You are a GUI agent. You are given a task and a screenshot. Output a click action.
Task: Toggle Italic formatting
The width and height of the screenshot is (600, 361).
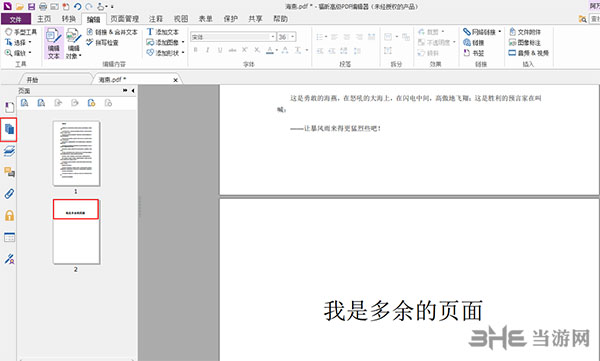[x=208, y=50]
